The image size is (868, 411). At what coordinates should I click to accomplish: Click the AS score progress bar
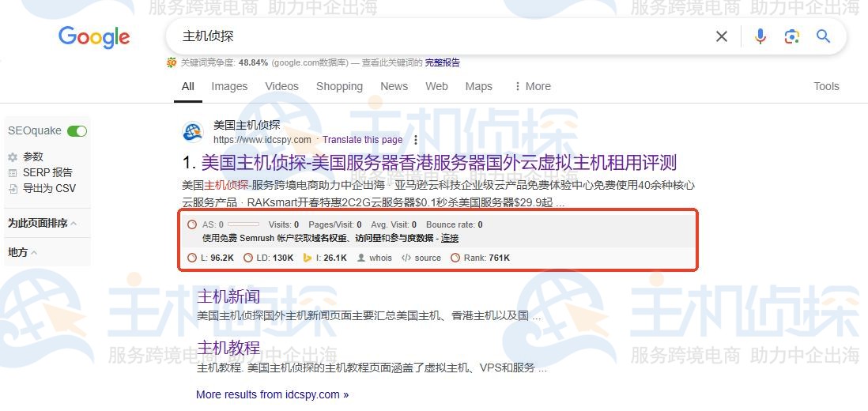[x=243, y=224]
